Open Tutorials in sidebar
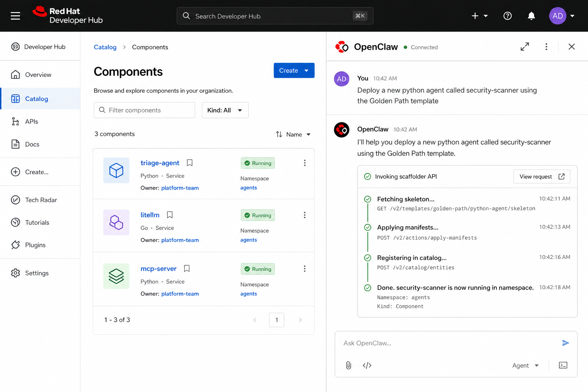588x392 pixels. [40, 222]
